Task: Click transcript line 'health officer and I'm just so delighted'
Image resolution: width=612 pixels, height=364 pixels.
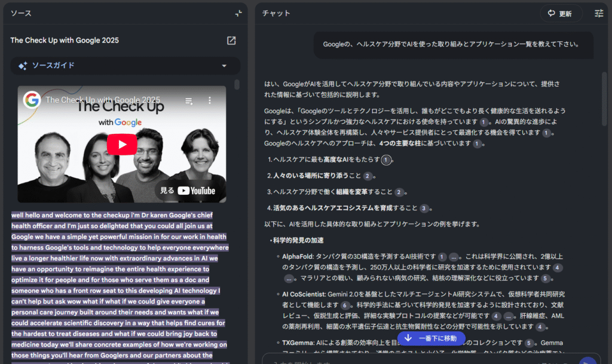Action: click(x=112, y=226)
